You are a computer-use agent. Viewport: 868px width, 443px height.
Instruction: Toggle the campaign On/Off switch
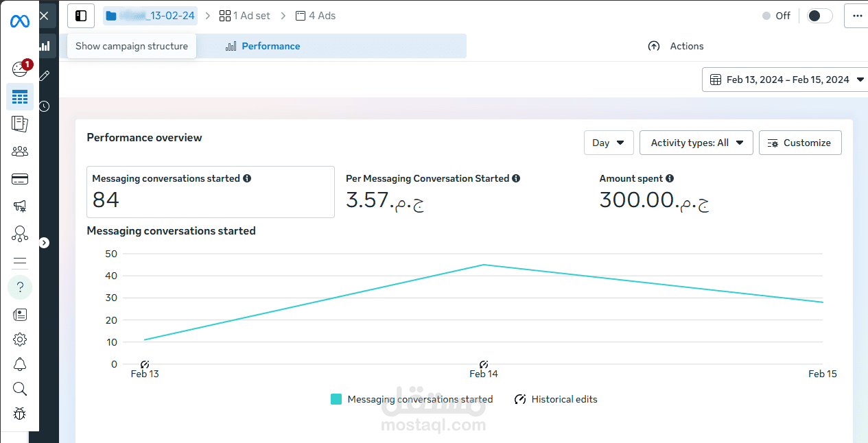click(819, 16)
